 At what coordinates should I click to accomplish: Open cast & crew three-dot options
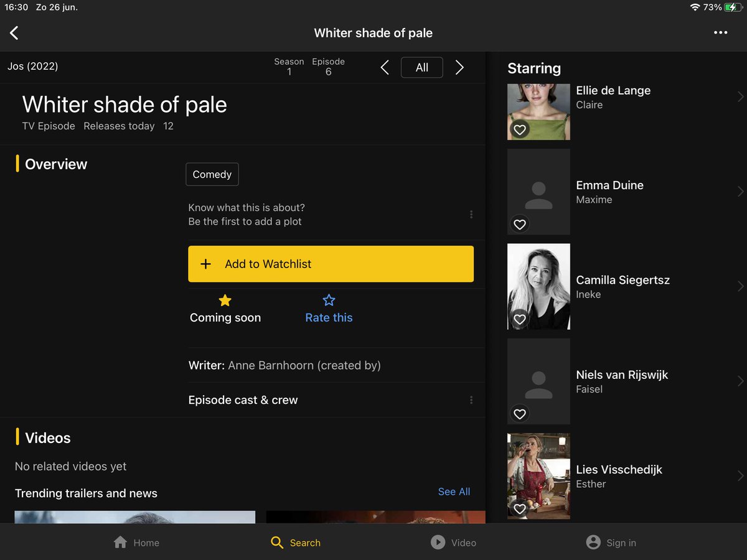click(471, 400)
